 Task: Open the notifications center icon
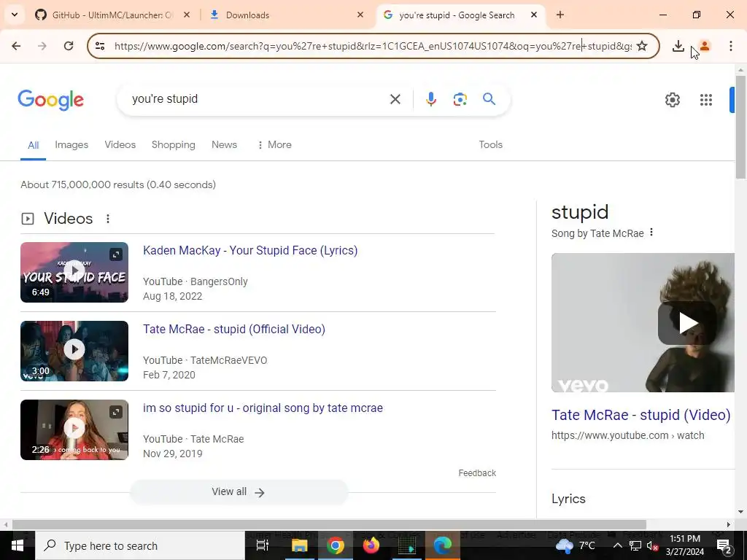pyautogui.click(x=724, y=545)
